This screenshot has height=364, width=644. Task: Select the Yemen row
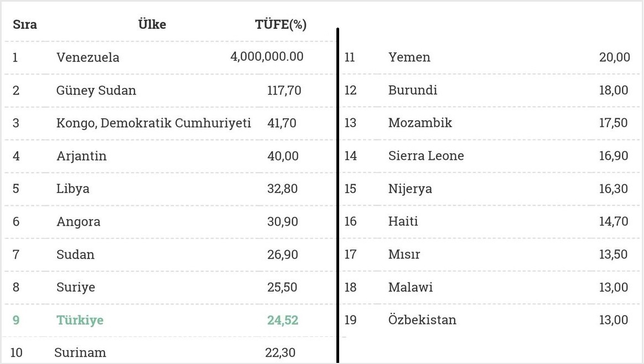click(x=490, y=58)
